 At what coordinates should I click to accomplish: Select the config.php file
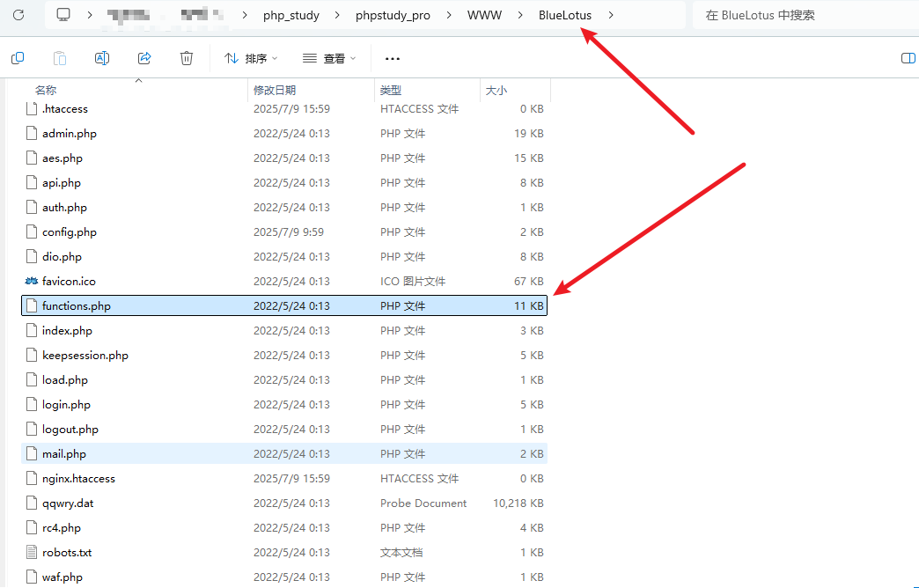pos(70,232)
